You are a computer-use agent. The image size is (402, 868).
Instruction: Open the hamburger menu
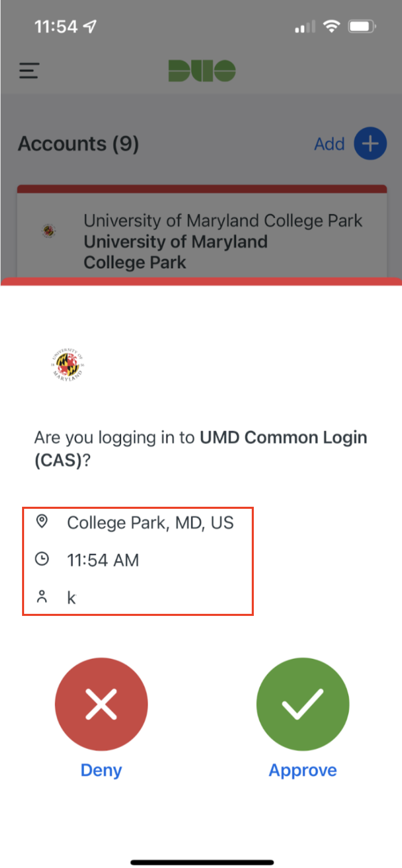(29, 70)
